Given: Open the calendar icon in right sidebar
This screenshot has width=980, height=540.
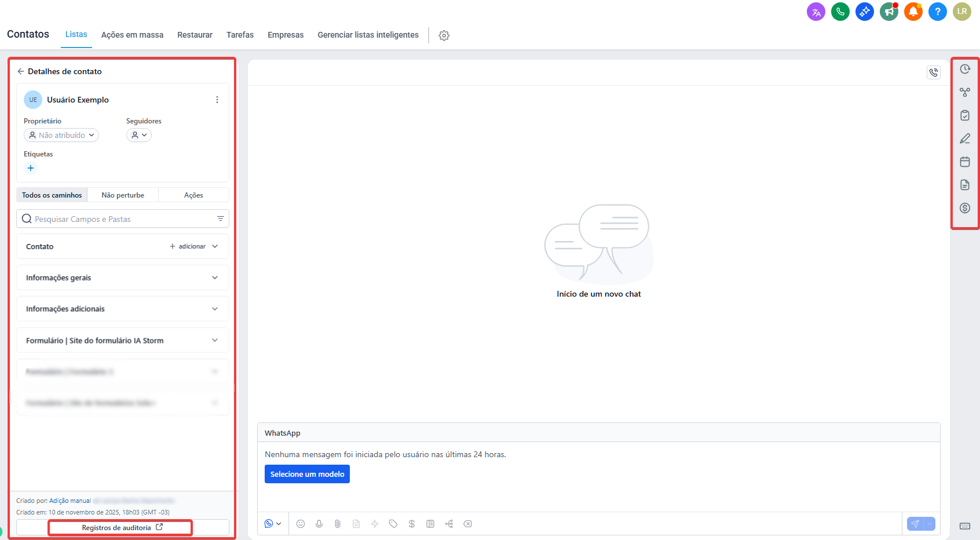Looking at the screenshot, I should (x=964, y=162).
